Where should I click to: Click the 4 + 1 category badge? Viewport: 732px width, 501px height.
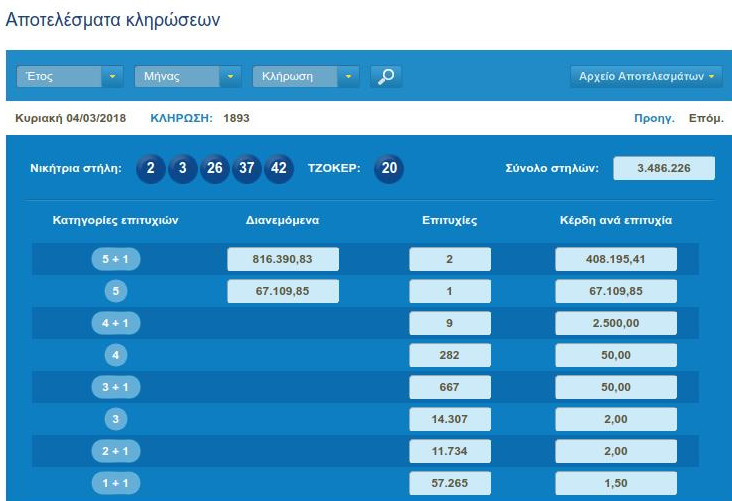[115, 323]
